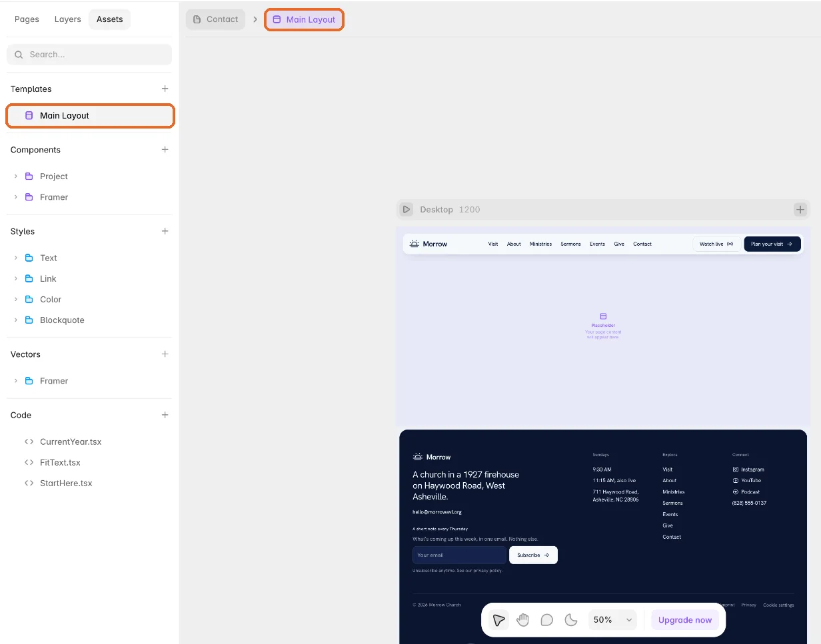Expand the Text styles folder

coord(16,258)
